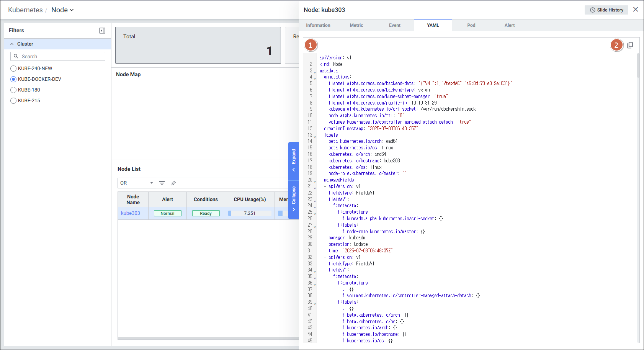This screenshot has height=350, width=644.
Task: Select the KUBE-240-NEW cluster radio button
Action: (13, 69)
